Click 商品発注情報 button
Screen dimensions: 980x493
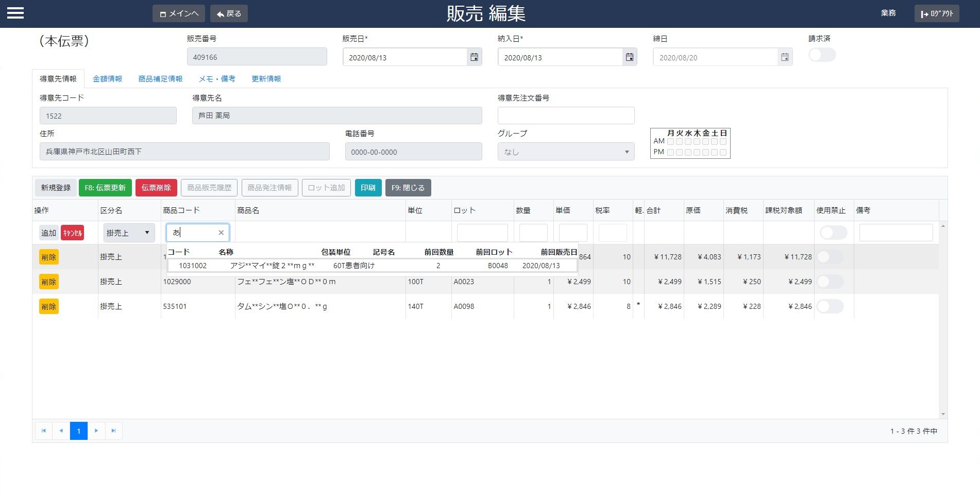click(x=269, y=188)
